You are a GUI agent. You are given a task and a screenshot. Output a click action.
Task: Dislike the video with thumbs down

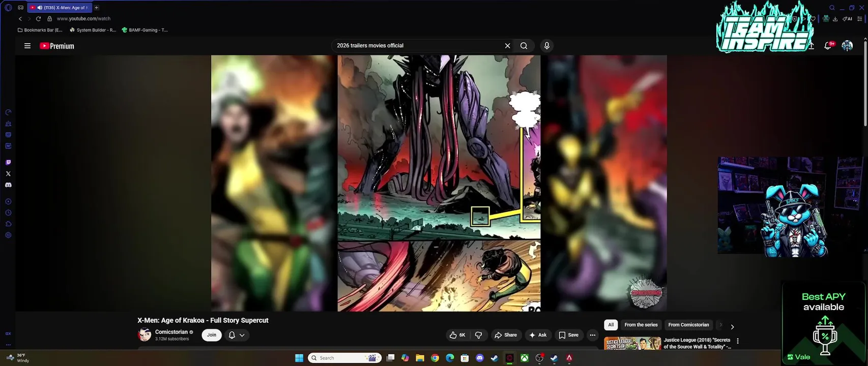tap(478, 335)
